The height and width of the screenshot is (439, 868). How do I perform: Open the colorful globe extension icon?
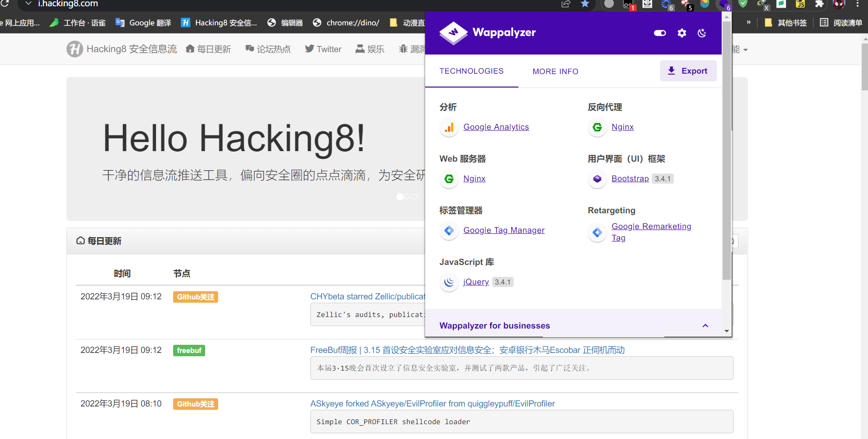tap(705, 4)
